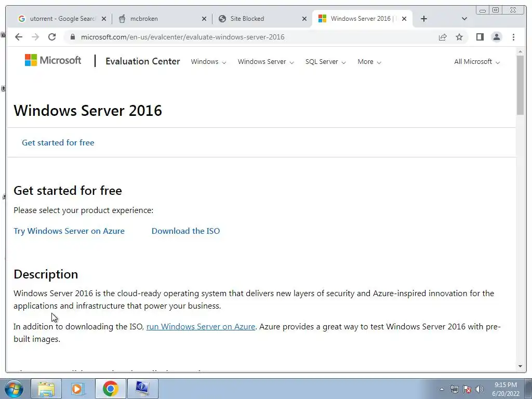
Task: Click the Description heading
Action: (46, 274)
